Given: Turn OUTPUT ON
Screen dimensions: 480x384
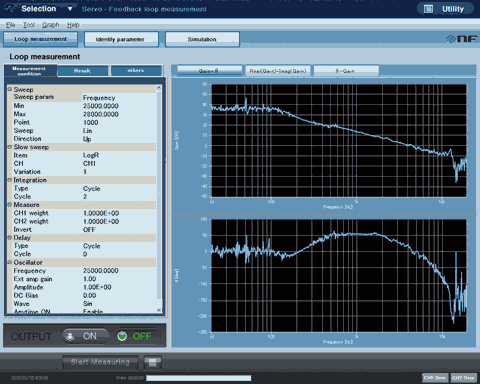Looking at the screenshot, I should tap(85, 336).
